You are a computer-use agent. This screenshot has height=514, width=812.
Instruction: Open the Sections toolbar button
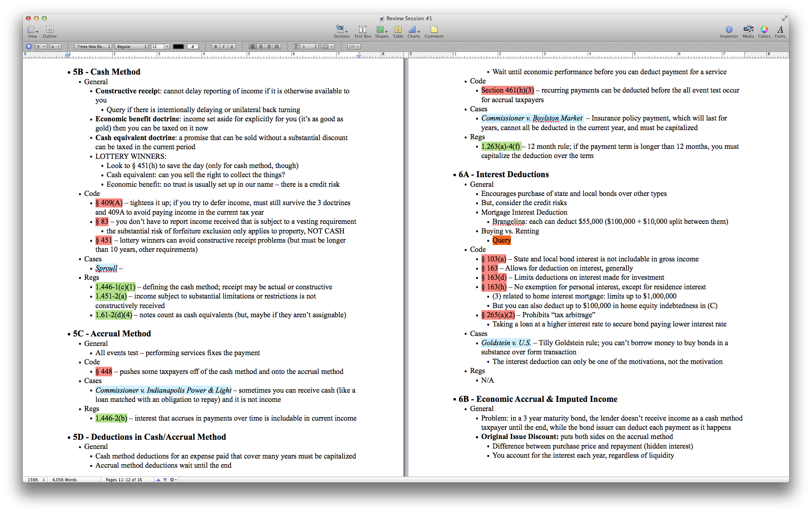[x=341, y=32]
